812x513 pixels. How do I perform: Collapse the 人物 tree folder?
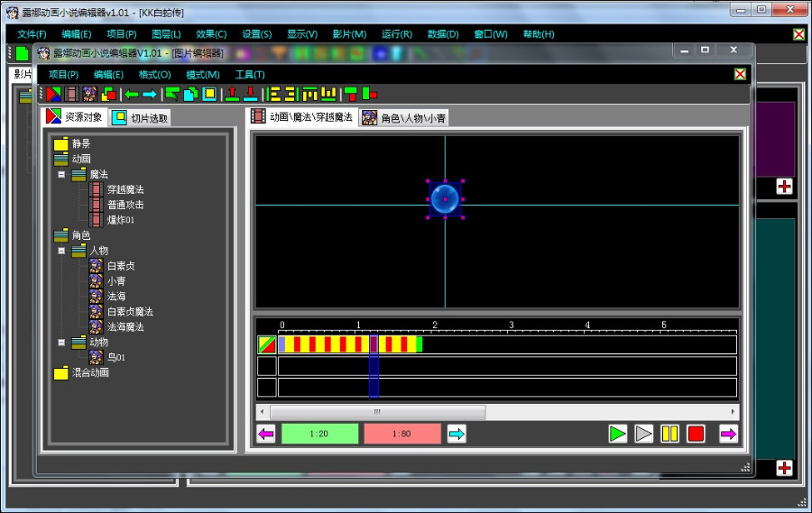click(x=61, y=252)
